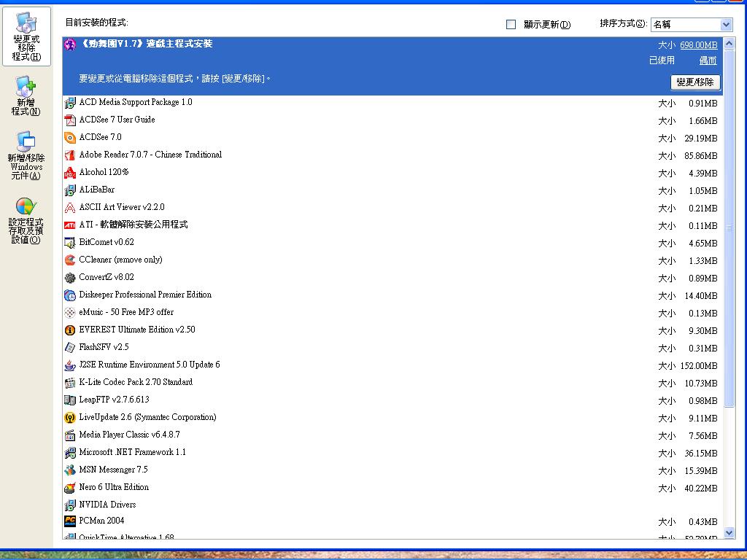The width and height of the screenshot is (747, 560).
Task: Select the Adobe Reader 7.0.7 icon
Action: (x=70, y=155)
